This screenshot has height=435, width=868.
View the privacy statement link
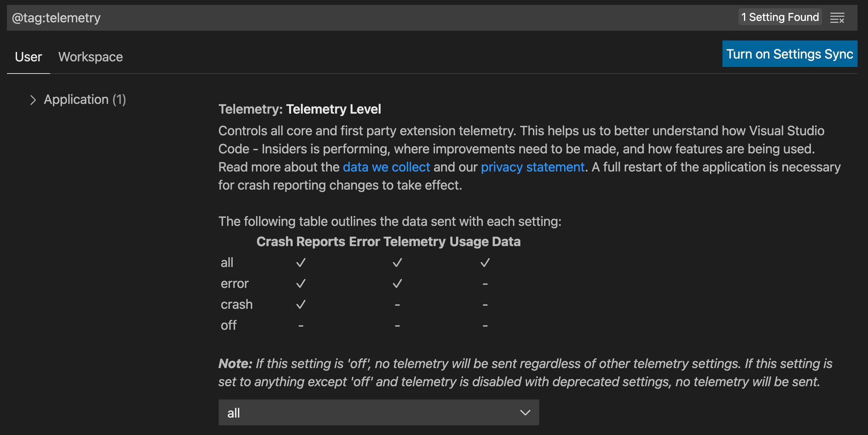point(533,167)
